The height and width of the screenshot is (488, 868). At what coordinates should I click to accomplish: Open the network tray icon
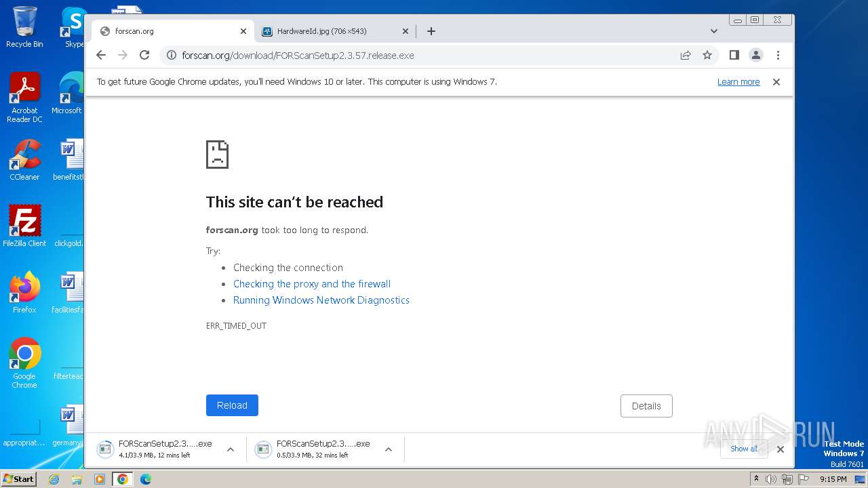coord(787,479)
